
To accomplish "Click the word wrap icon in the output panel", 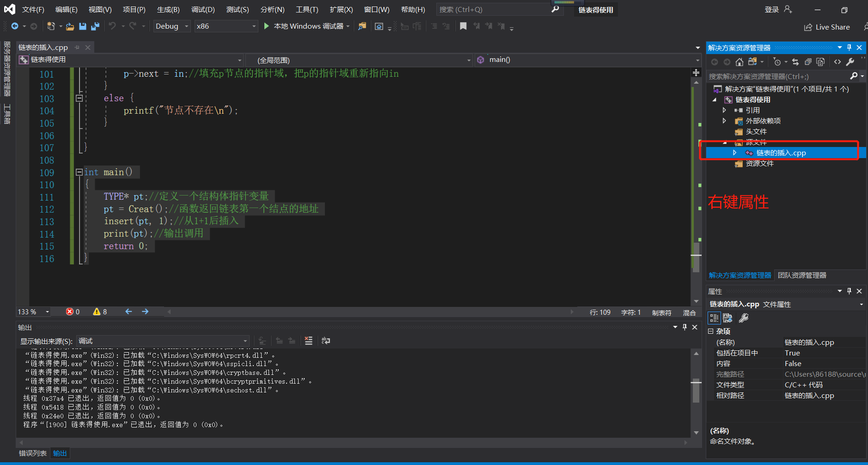I will [326, 341].
